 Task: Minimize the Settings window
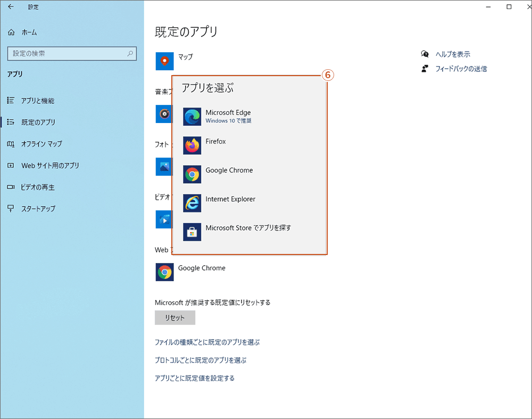point(488,7)
